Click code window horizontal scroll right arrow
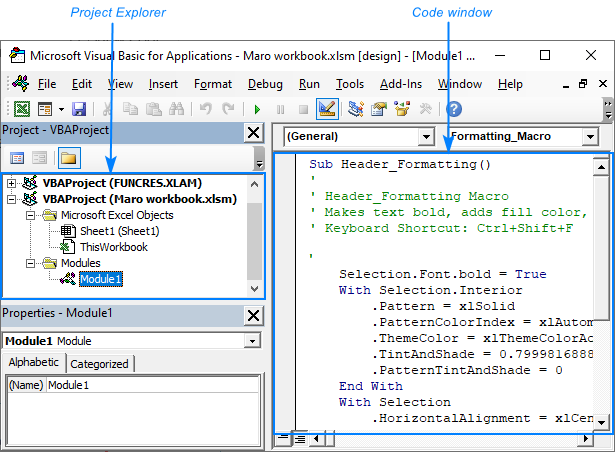Viewport: 615px width, 452px height. 586,439
